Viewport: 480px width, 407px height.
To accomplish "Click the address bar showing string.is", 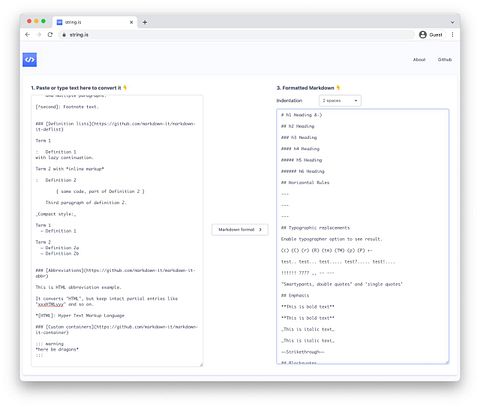I will 237,35.
